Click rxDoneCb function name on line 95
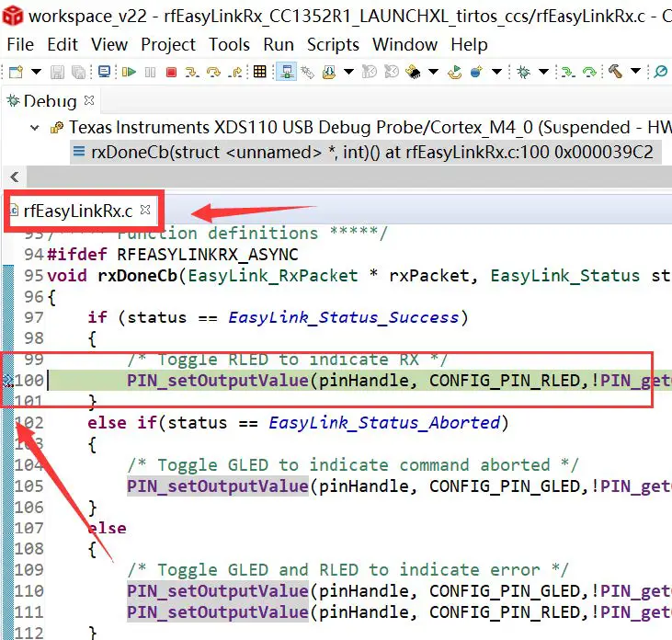 coord(138,276)
